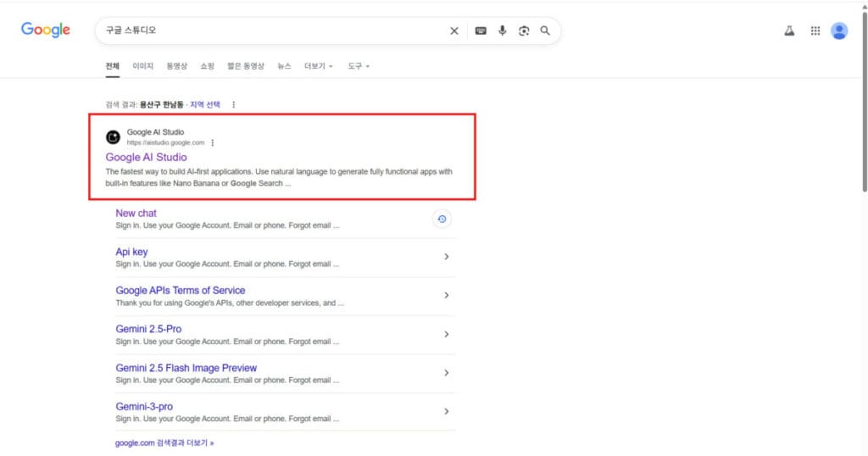Click the magnifier search icon

(x=545, y=31)
